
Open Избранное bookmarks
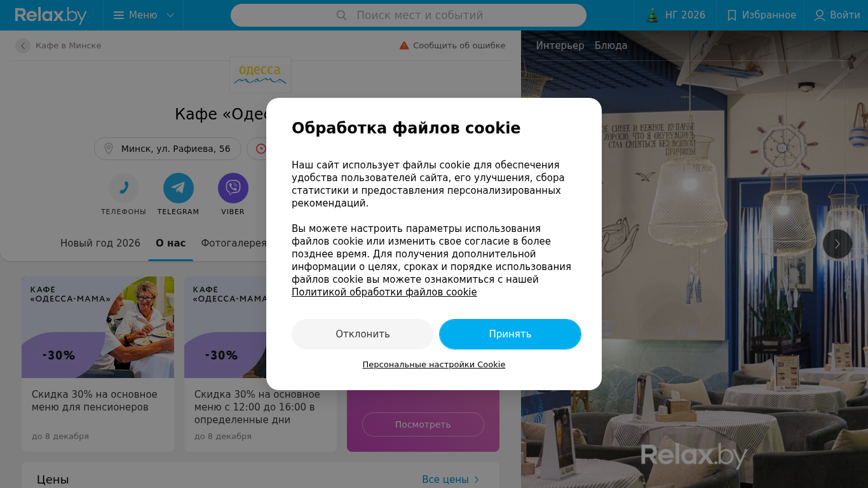(761, 15)
